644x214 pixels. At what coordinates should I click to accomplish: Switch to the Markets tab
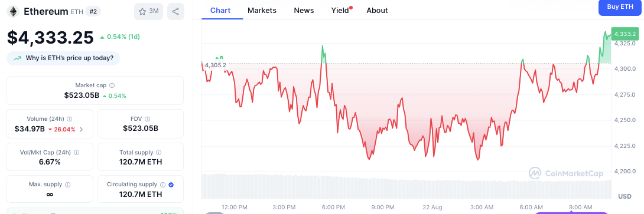tap(262, 11)
